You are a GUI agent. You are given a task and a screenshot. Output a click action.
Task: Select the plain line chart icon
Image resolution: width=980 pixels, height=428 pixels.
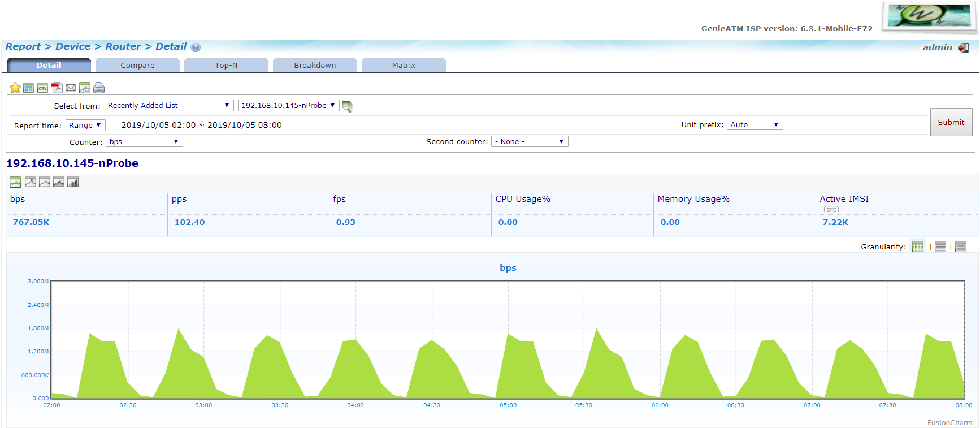pos(45,182)
